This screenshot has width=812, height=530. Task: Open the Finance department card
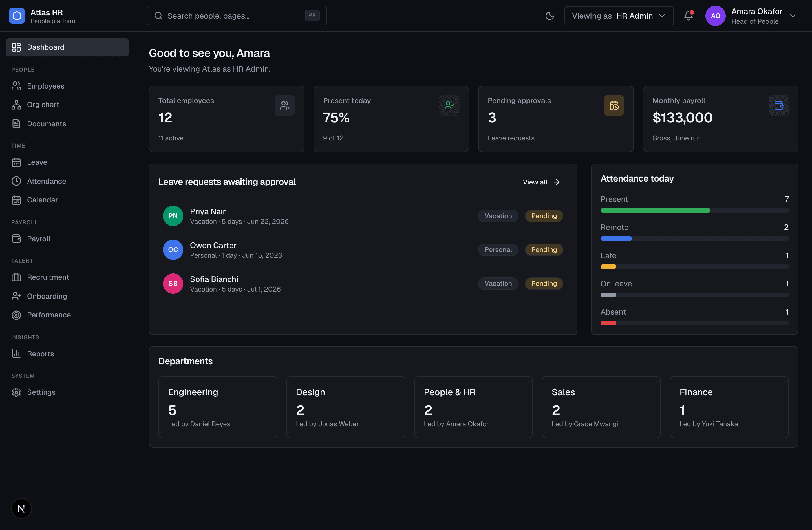coord(729,407)
